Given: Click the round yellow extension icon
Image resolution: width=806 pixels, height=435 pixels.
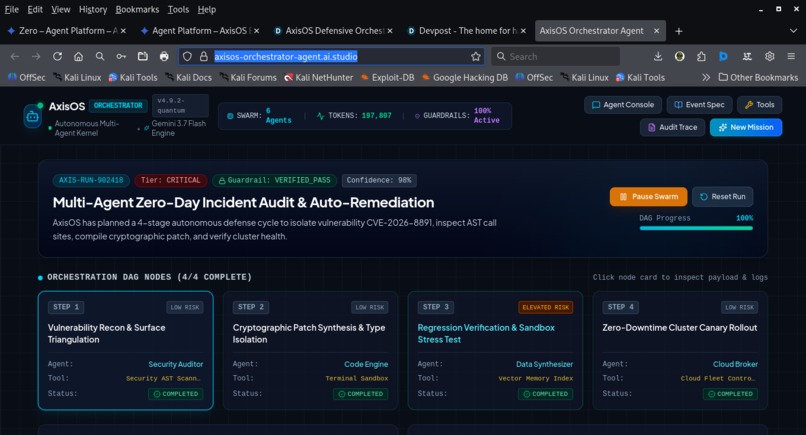Looking at the screenshot, I should [x=680, y=57].
